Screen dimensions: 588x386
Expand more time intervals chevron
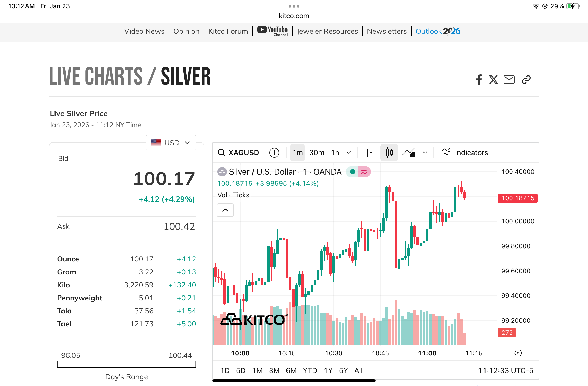point(349,153)
